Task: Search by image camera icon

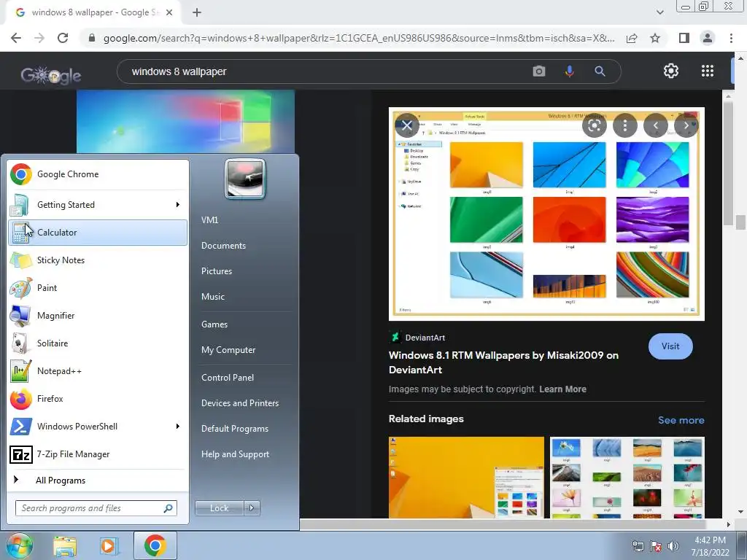Action: (x=539, y=71)
